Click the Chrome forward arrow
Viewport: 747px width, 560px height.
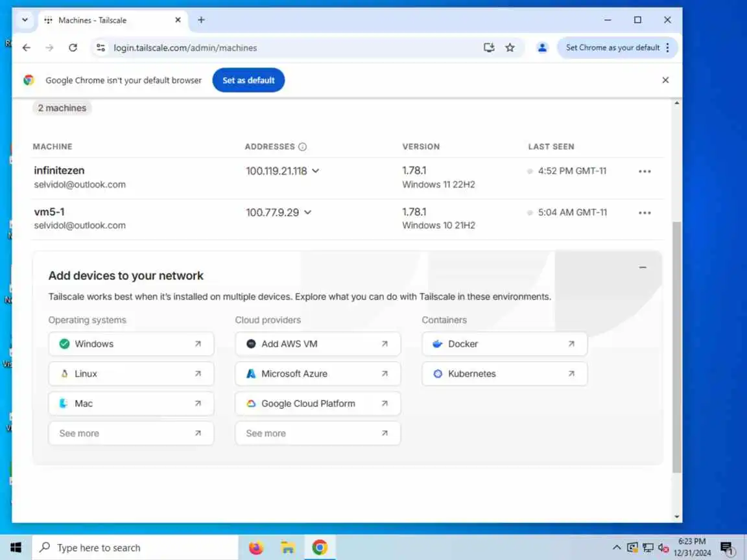coord(49,47)
